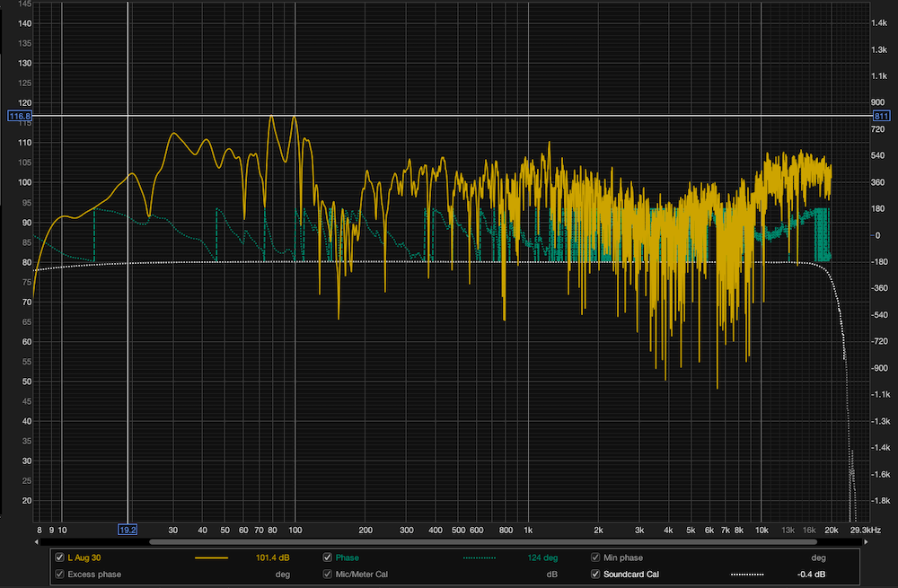Viewport: 898px width, 588px height.
Task: Click the 811 right axis cursor label
Action: pos(881,116)
